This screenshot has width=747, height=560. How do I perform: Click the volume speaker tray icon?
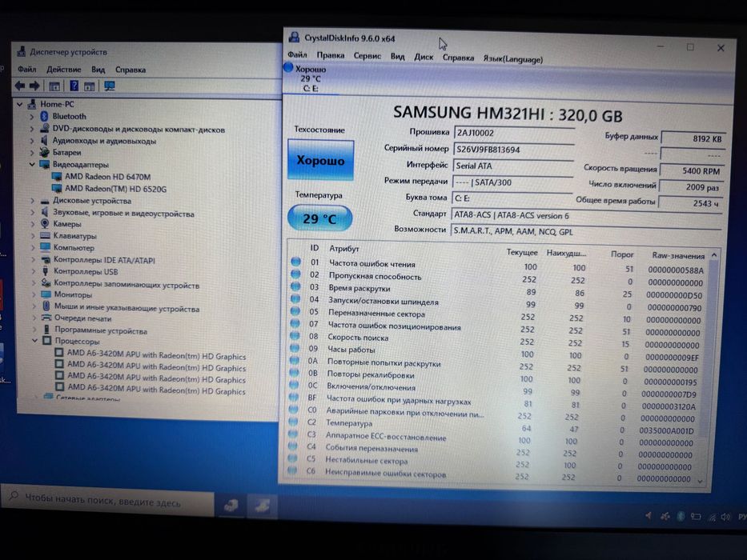(x=725, y=517)
